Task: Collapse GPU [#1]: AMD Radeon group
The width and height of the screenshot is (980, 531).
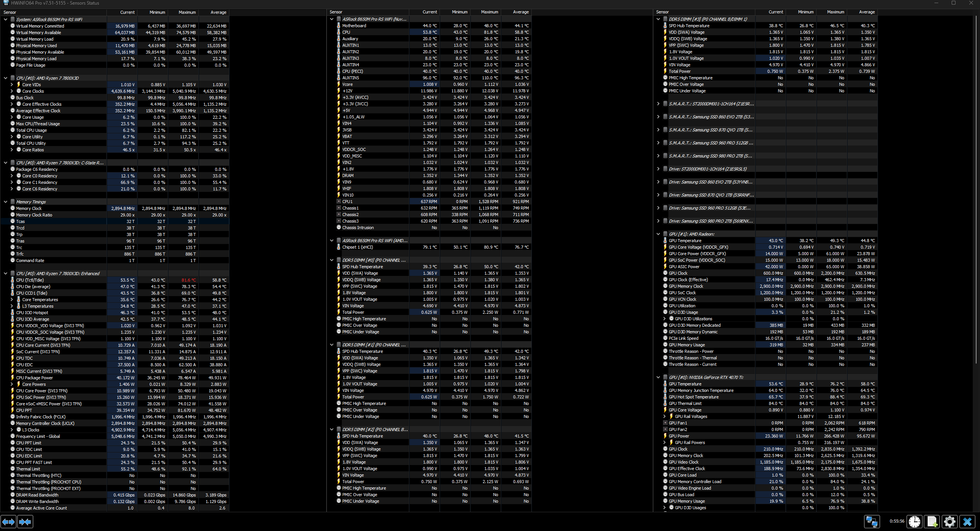Action: (x=658, y=234)
